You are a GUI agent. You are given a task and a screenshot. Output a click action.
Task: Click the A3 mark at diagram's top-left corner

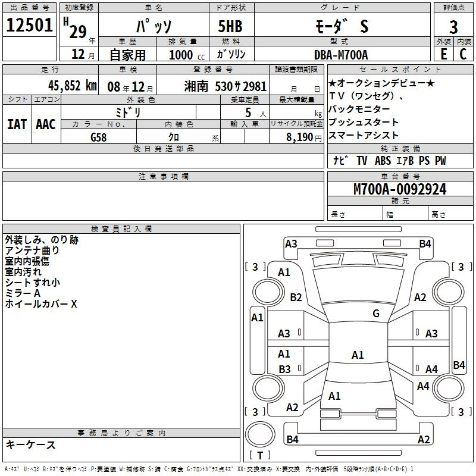[x=291, y=243]
